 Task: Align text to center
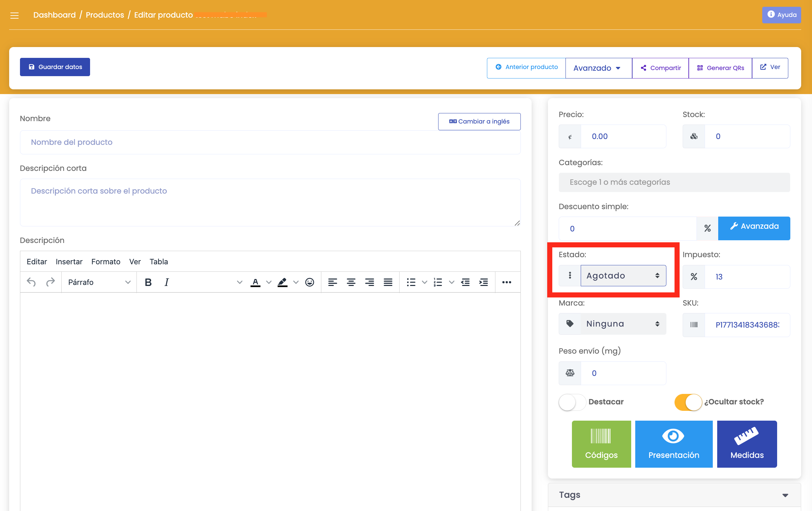tap(351, 282)
